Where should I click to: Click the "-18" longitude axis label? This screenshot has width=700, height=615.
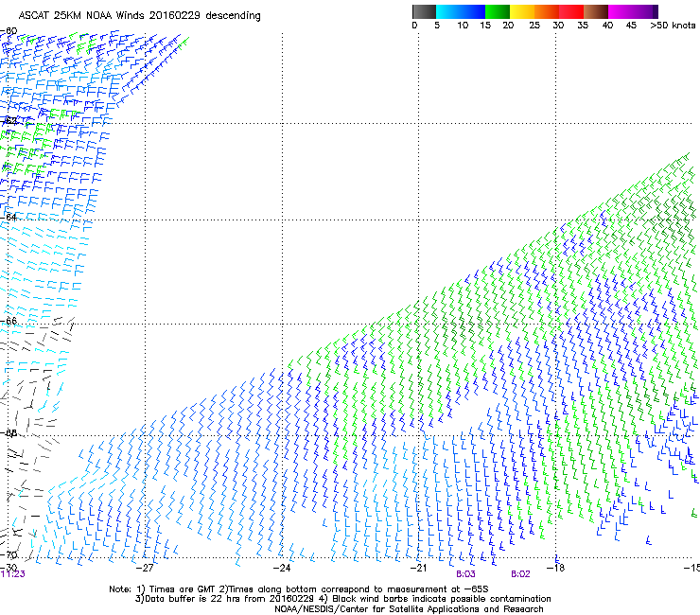(555, 568)
